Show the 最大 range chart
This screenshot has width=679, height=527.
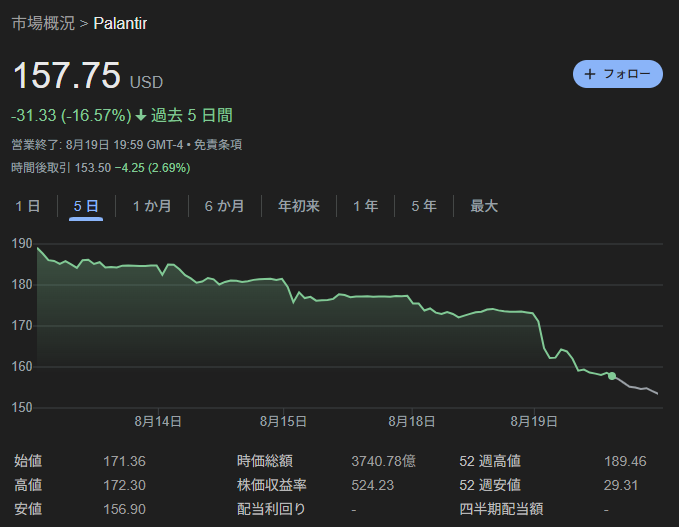pos(484,206)
